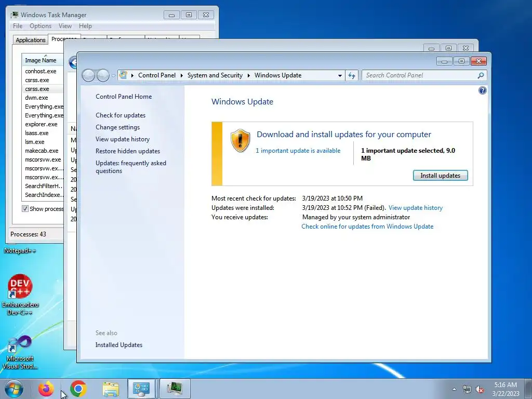
Task: Open Task Manager View menu
Action: (x=65, y=26)
